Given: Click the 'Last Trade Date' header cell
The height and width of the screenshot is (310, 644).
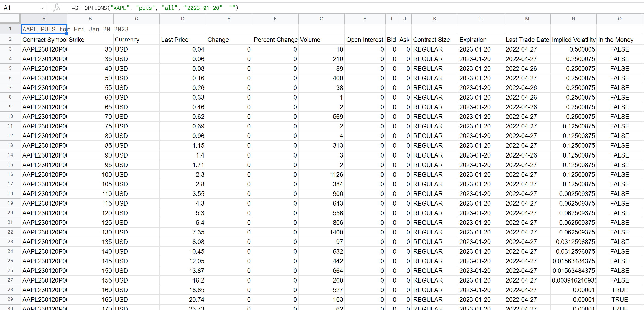Looking at the screenshot, I should tap(527, 40).
